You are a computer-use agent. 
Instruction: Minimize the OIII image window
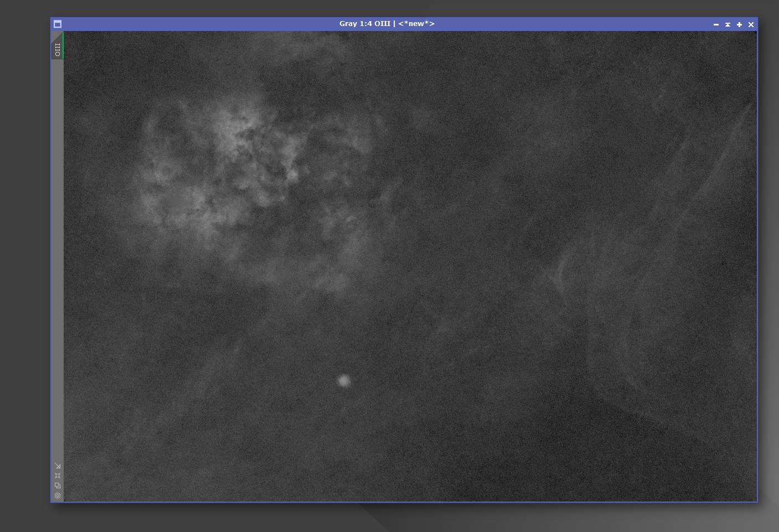716,24
